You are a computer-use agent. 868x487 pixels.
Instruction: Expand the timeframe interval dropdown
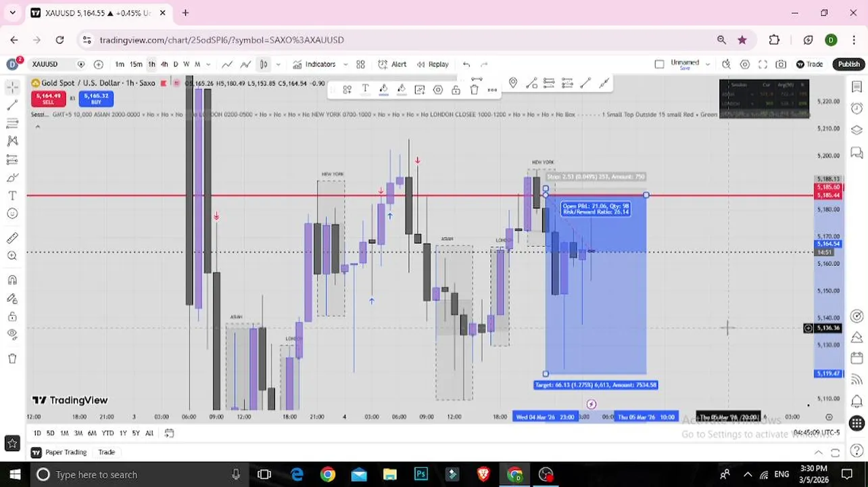[208, 64]
